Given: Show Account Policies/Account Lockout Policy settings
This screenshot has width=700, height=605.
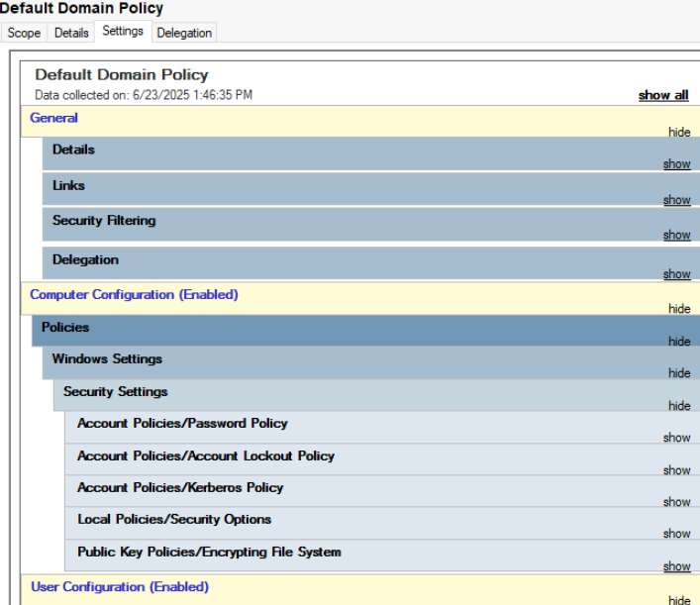Looking at the screenshot, I should pos(677,469).
